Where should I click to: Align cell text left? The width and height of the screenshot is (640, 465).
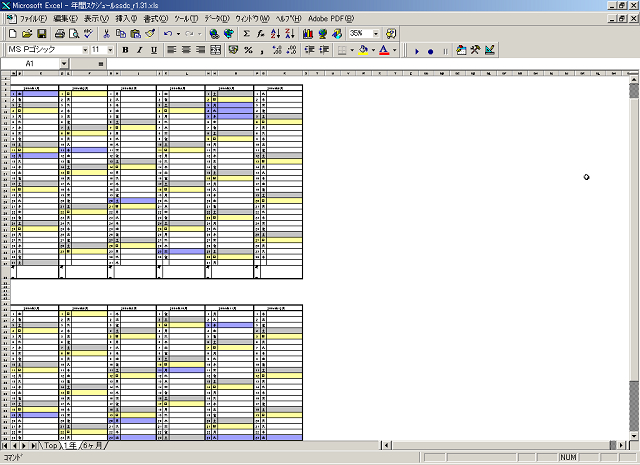[x=171, y=50]
